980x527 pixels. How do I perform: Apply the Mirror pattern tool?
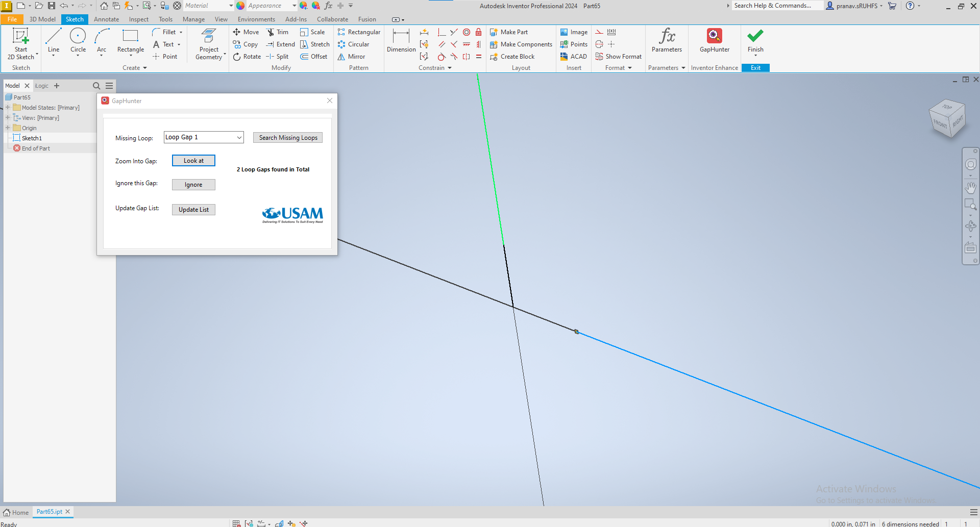pyautogui.click(x=351, y=57)
